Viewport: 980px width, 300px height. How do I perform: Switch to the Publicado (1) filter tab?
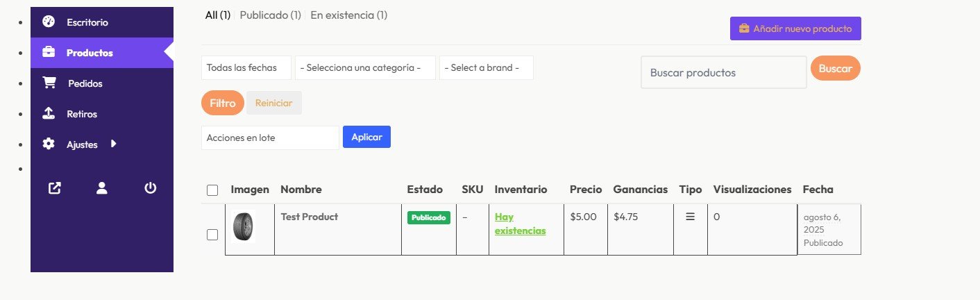tap(270, 15)
